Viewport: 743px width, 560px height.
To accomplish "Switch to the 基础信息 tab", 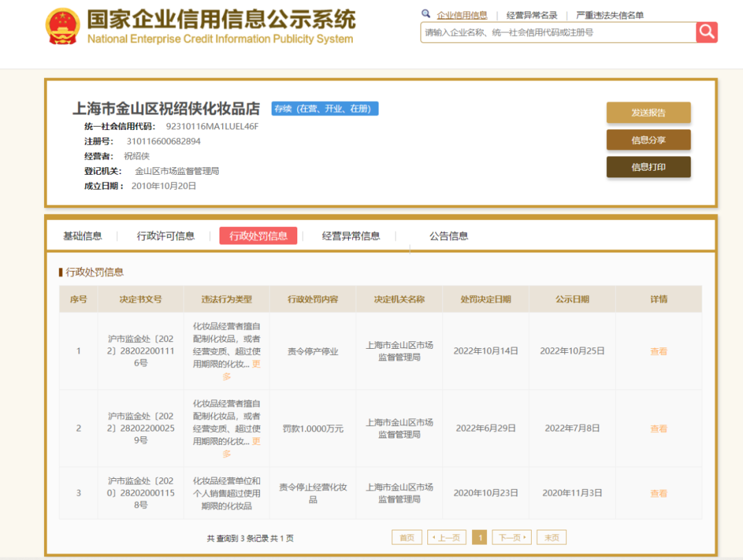I will pyautogui.click(x=83, y=236).
